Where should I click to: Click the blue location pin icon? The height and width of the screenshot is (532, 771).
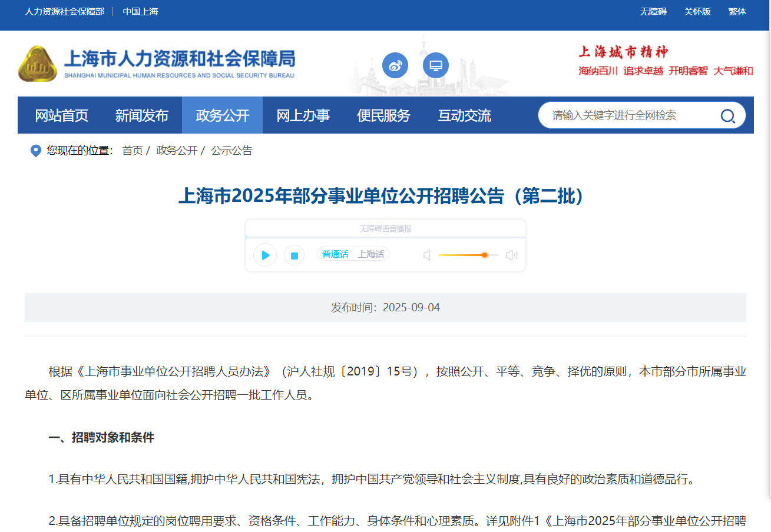[35, 151]
